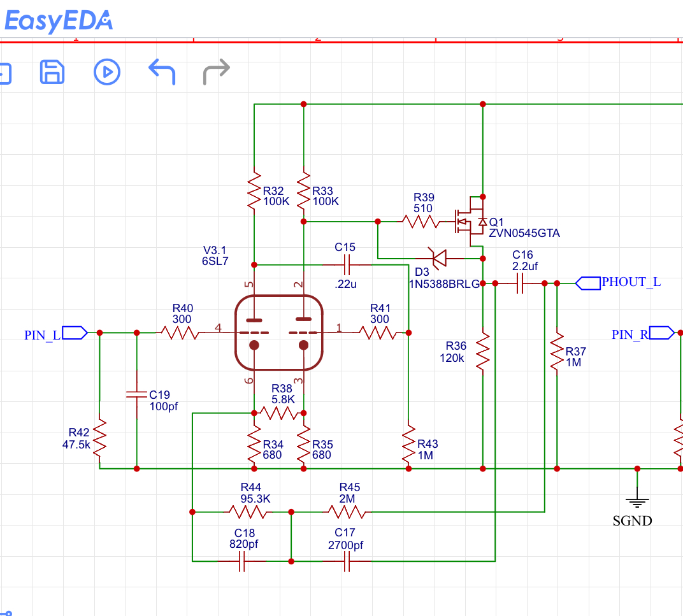Select resistor R38 5.8K symbol
This screenshot has width=683, height=616.
coord(279,413)
